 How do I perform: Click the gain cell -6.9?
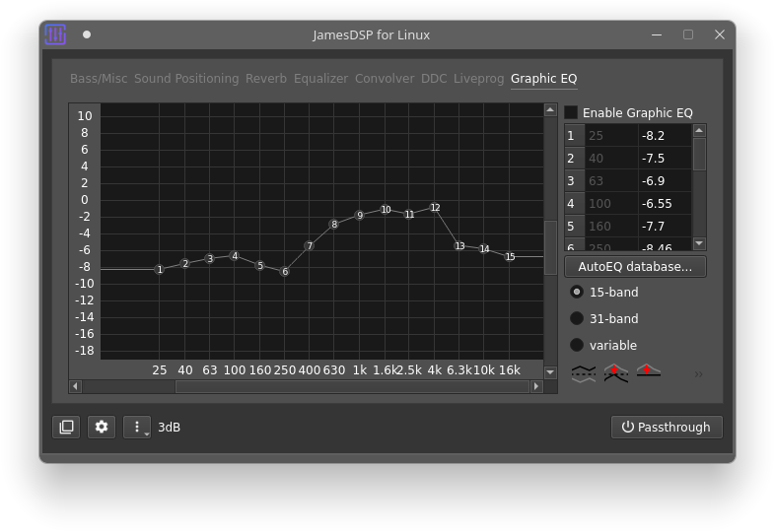click(665, 181)
